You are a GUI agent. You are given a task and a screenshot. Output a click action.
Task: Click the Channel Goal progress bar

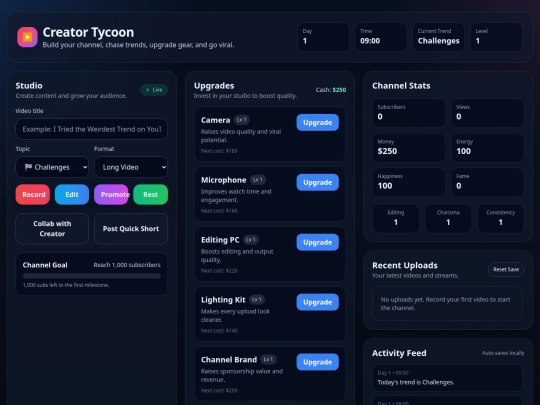(x=92, y=276)
